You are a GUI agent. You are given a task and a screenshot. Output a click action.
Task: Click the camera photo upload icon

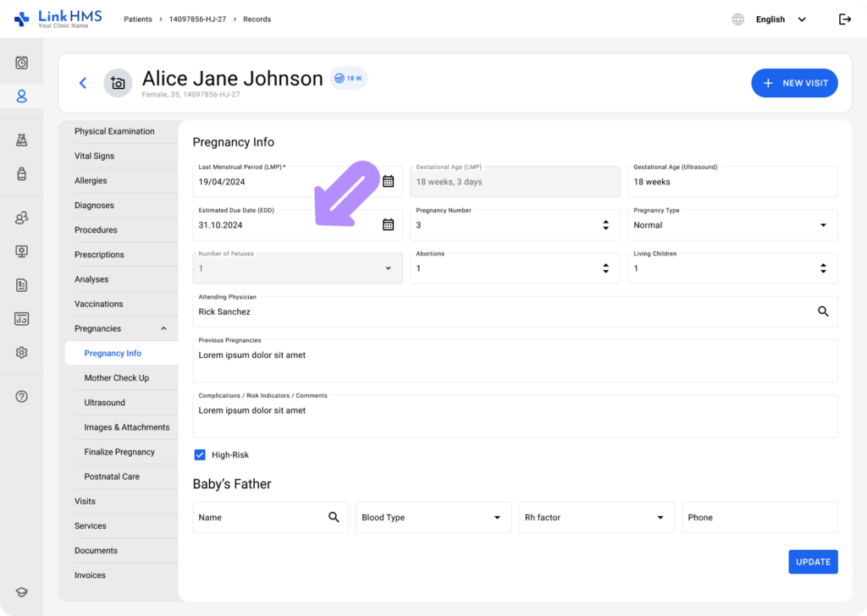(118, 83)
